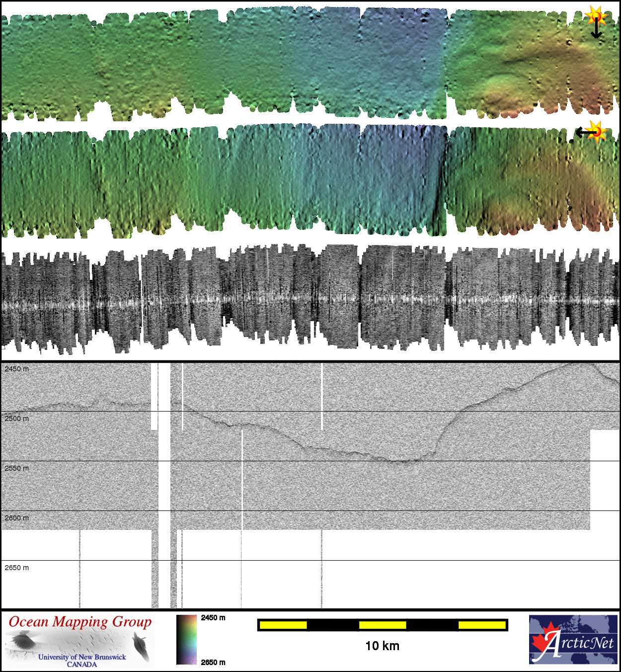Click the 2450 m depth axis label in profile
This screenshot has height=672, width=621.
[17, 369]
